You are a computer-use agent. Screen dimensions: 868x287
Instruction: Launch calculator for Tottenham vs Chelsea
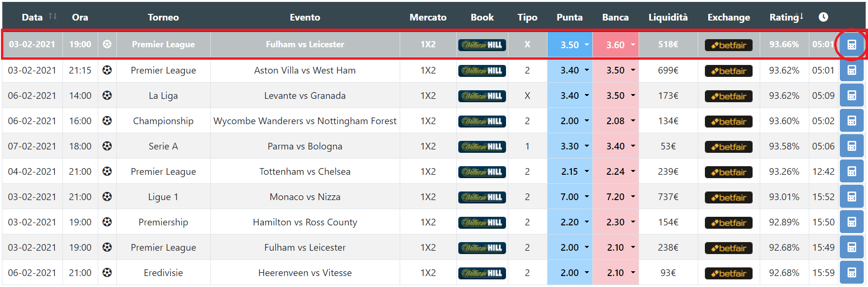point(851,171)
